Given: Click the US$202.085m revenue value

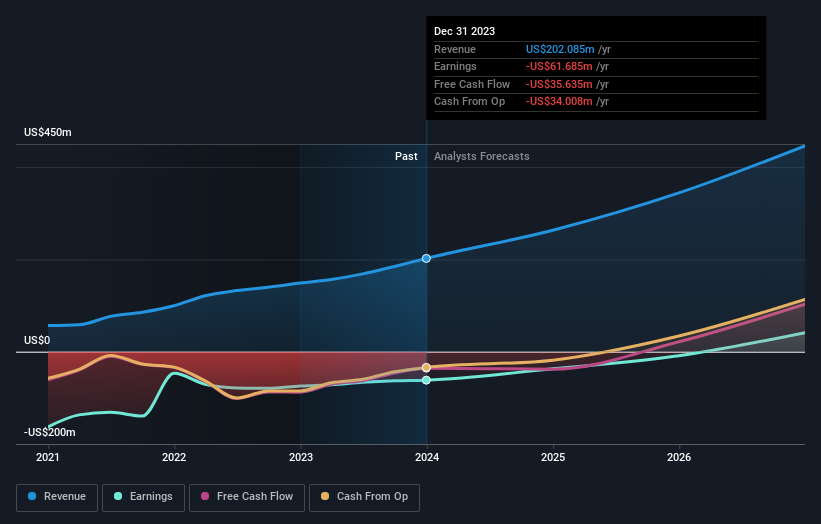Looking at the screenshot, I should pyautogui.click(x=560, y=49).
